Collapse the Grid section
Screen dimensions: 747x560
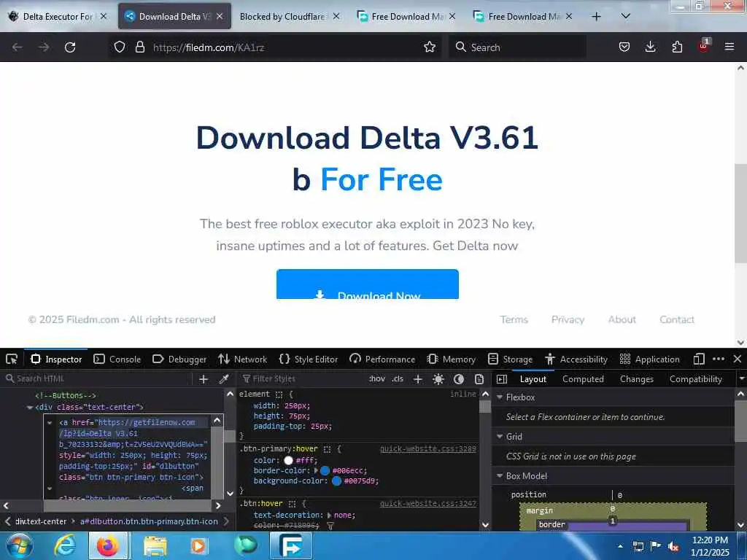pyautogui.click(x=500, y=436)
